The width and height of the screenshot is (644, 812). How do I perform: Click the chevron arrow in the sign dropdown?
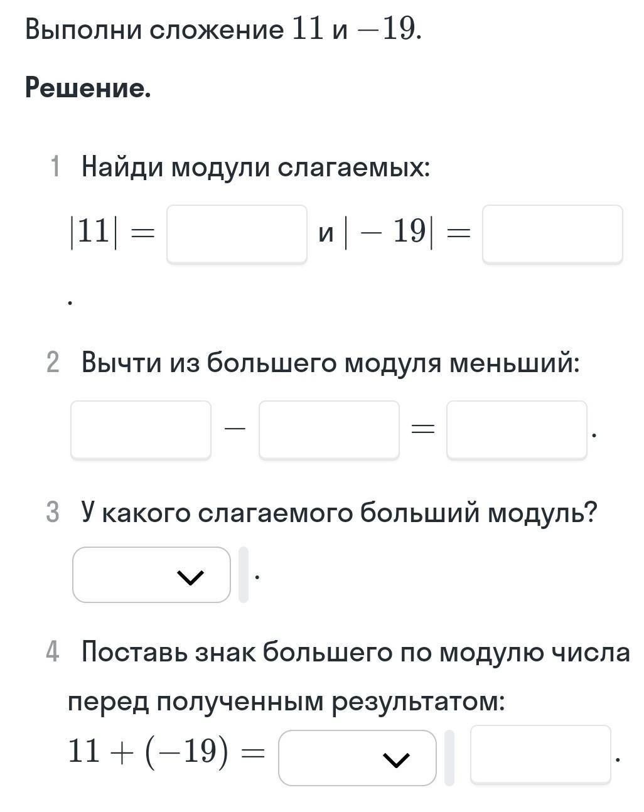396,759
